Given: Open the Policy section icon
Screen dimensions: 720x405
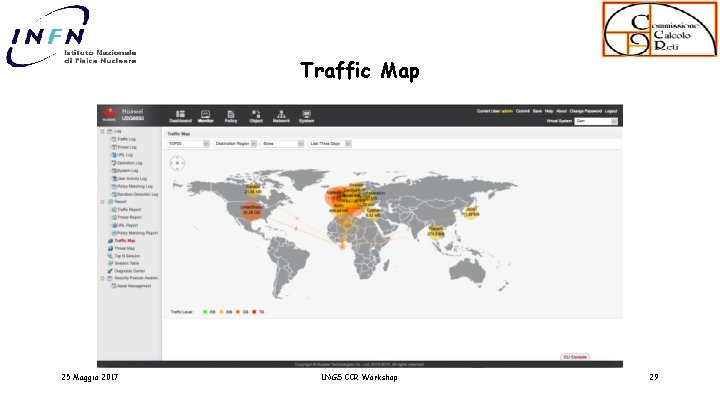Looking at the screenshot, I should click(231, 114).
